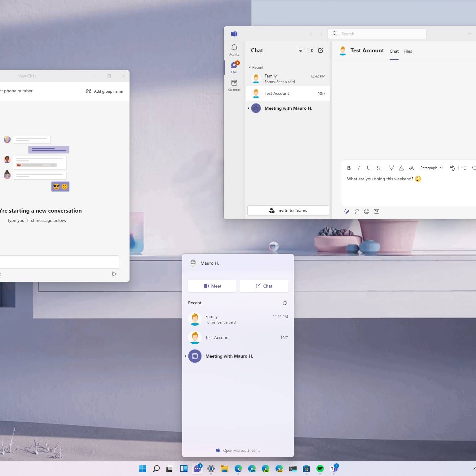The width and height of the screenshot is (476, 476).
Task: Switch to the Files tab for Test Account
Action: [x=408, y=51]
